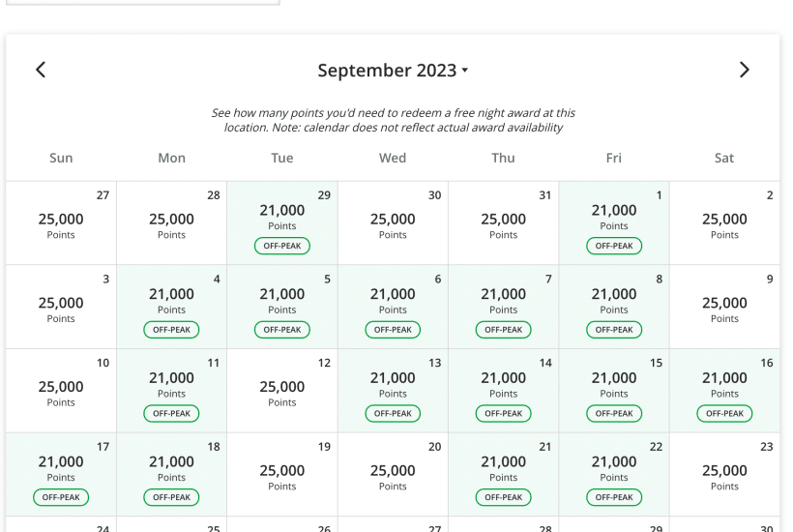This screenshot has width=793, height=532.
Task: Click the OFF-PEAK badge on September 7
Action: tap(504, 330)
